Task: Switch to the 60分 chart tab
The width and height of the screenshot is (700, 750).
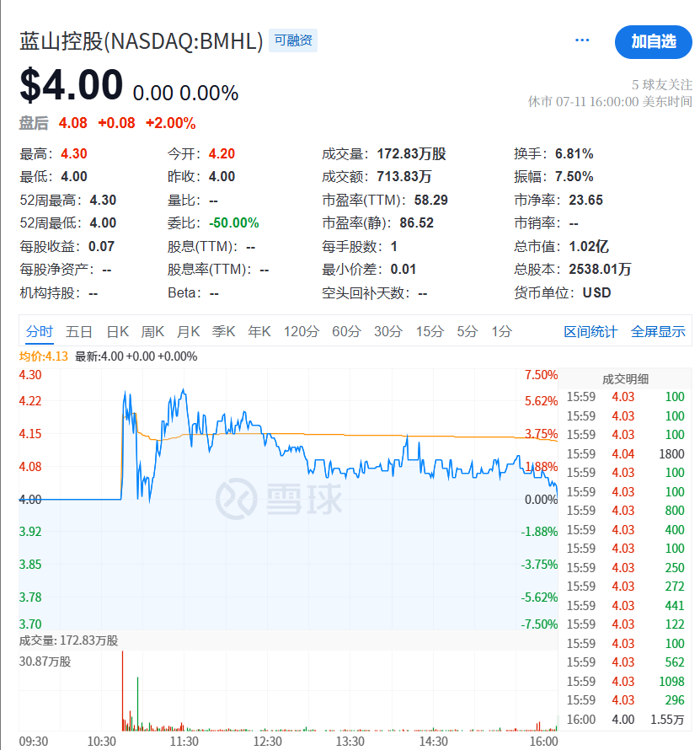Action: (x=347, y=331)
